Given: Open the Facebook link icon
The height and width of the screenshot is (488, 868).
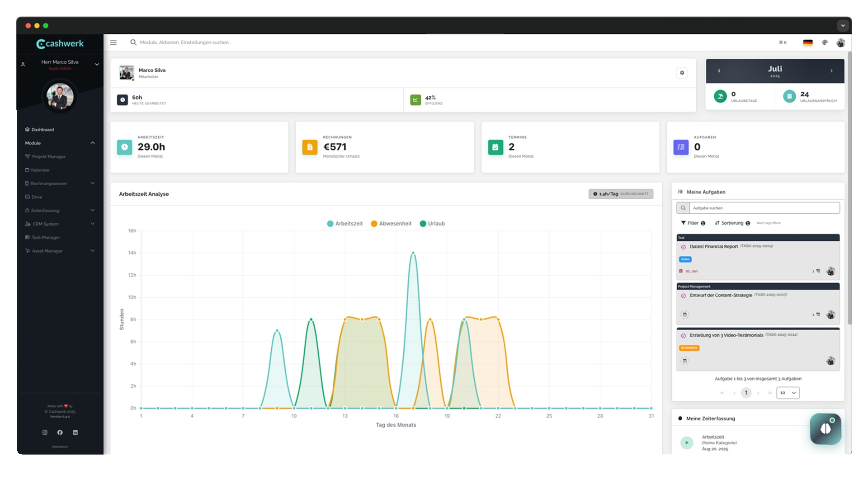Looking at the screenshot, I should click(60, 432).
